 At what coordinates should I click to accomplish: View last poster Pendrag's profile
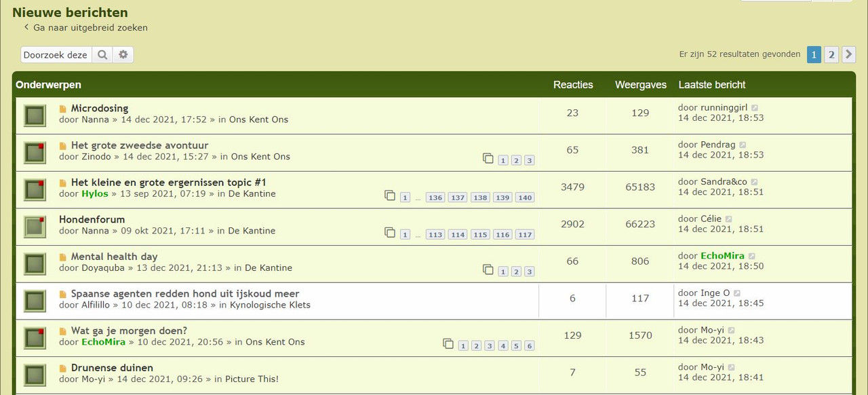point(717,145)
